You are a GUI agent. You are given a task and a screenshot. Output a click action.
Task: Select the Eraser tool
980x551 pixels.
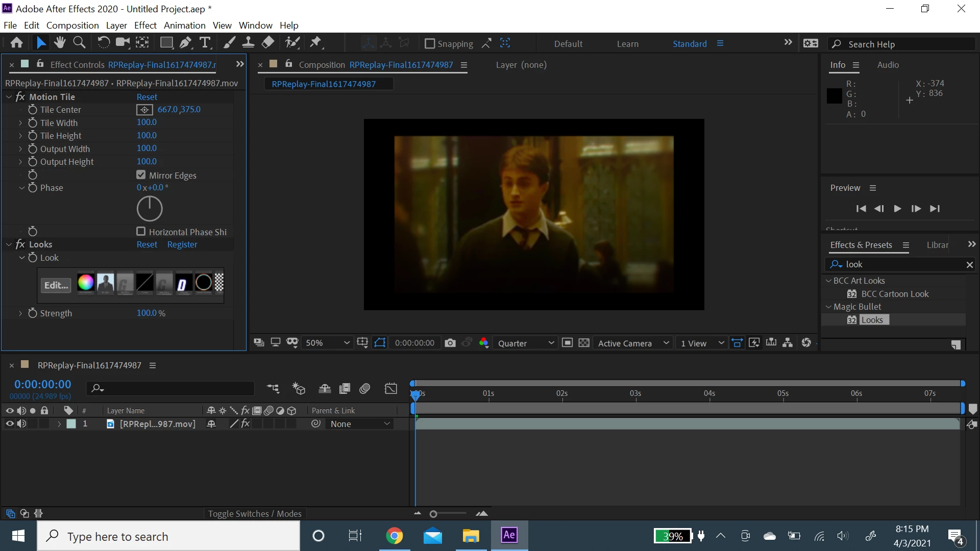(268, 43)
